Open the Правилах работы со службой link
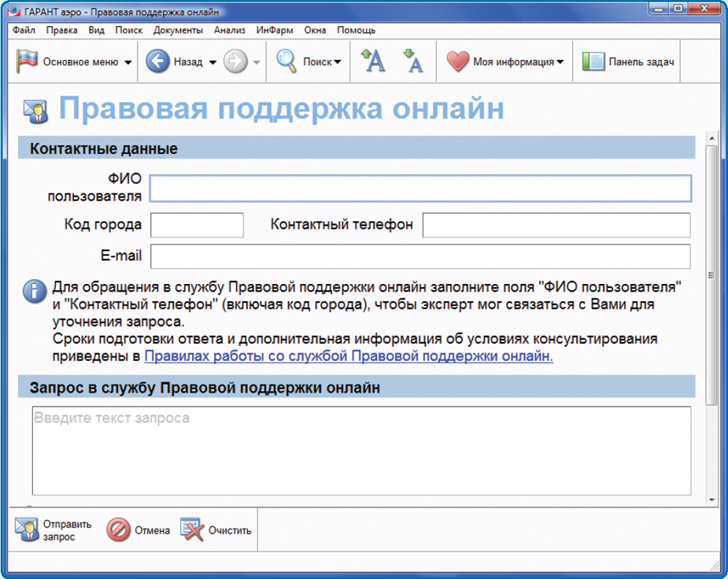Viewport: 728px width, 579px height. pos(349,356)
